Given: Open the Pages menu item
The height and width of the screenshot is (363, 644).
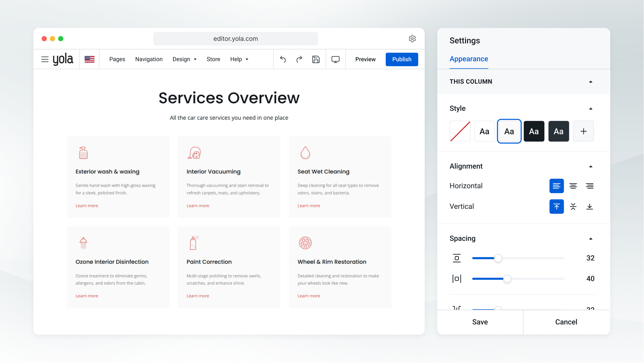Looking at the screenshot, I should (117, 59).
